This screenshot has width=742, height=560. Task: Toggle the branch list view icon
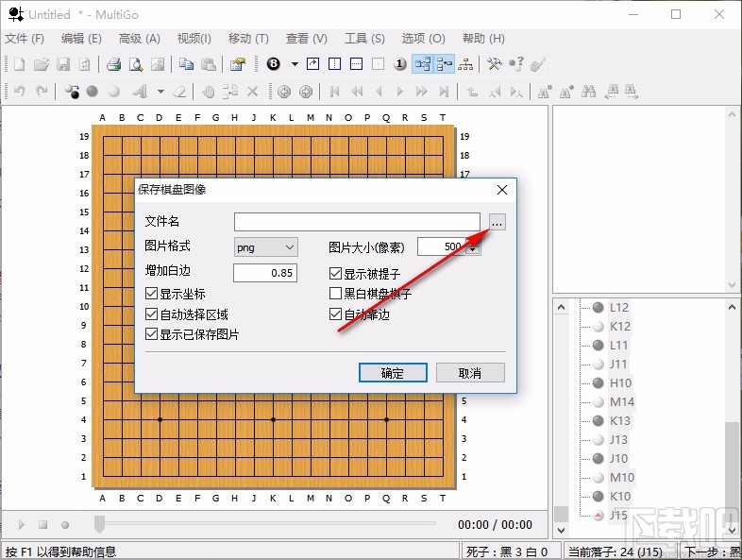coord(445,63)
